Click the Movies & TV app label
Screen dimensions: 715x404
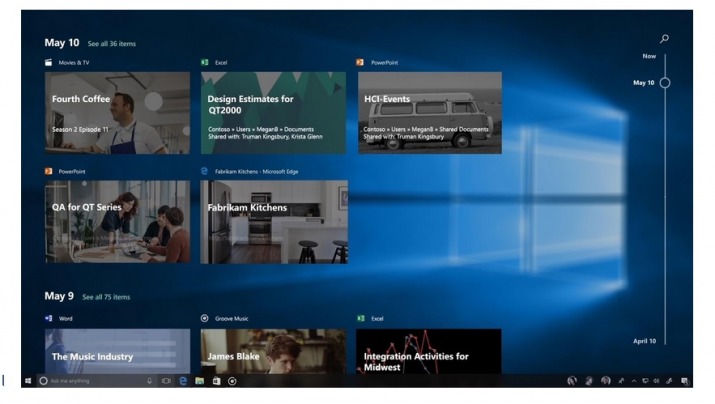coord(74,63)
